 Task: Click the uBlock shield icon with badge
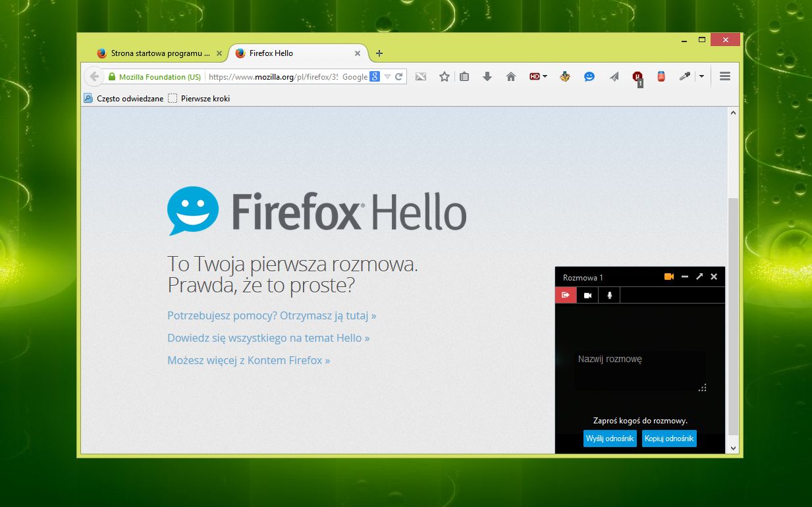click(x=637, y=78)
